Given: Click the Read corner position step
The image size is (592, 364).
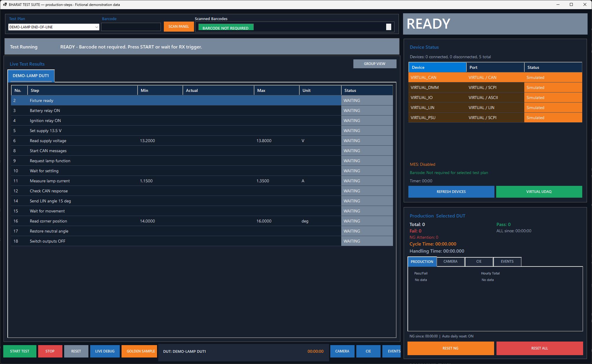Looking at the screenshot, I should [202, 221].
